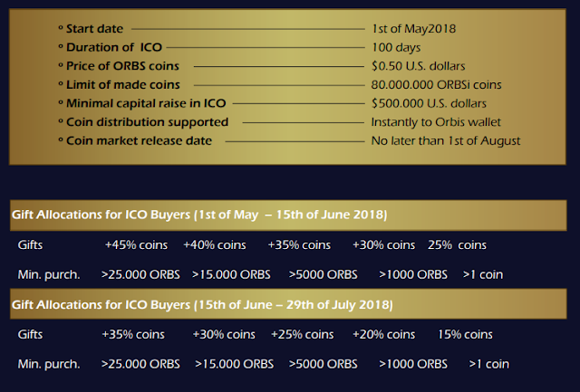580x392 pixels.
Task: Select the '+45% coins' gift cell
Action: coord(136,245)
